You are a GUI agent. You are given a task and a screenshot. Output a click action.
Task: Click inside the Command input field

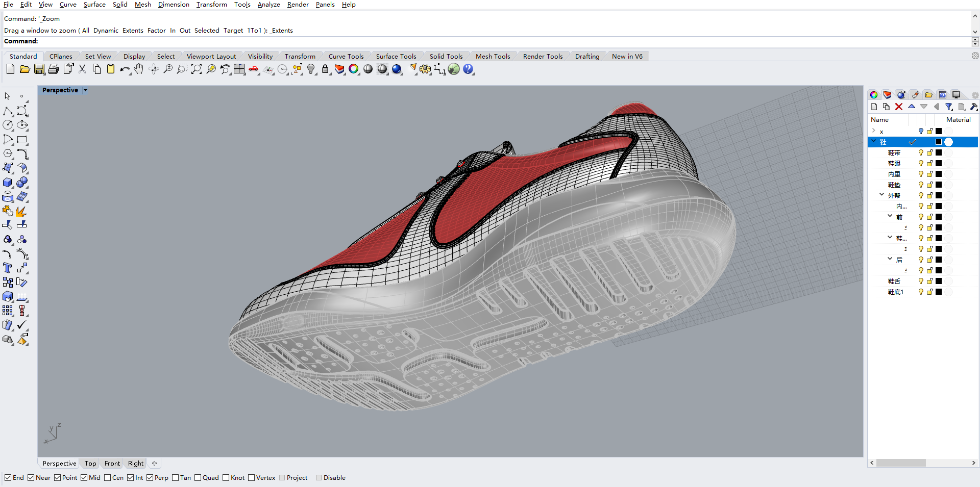click(x=204, y=41)
